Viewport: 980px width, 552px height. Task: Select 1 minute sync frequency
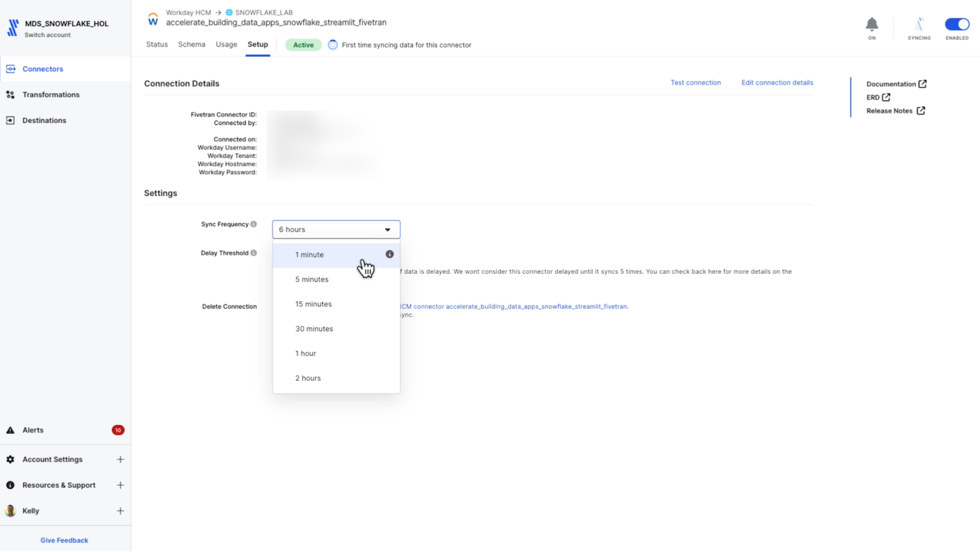(336, 255)
